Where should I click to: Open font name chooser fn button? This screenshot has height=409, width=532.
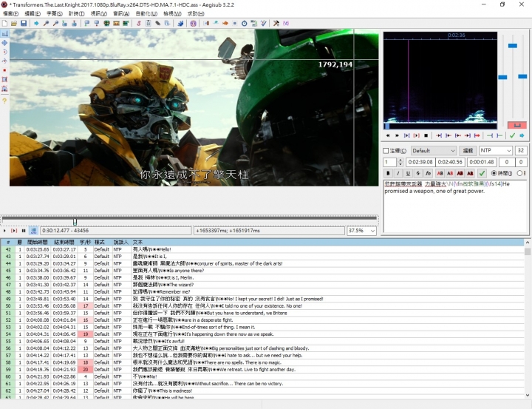(428, 173)
